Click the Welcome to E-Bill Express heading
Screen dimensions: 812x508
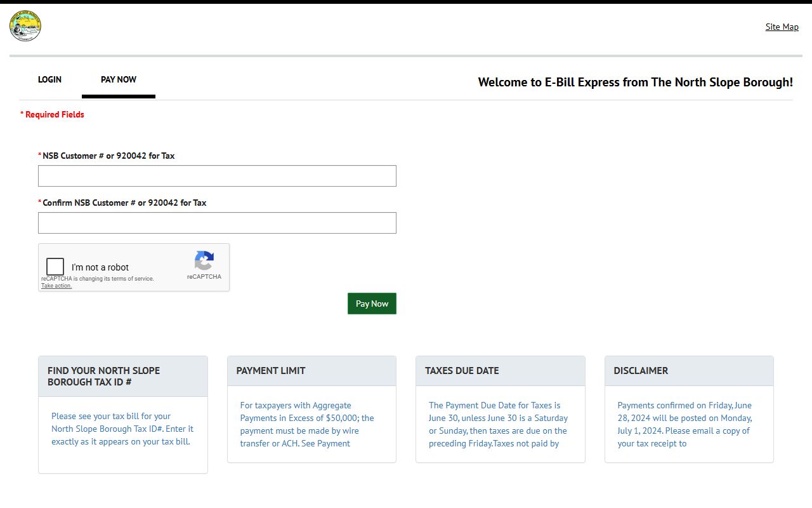coord(636,82)
